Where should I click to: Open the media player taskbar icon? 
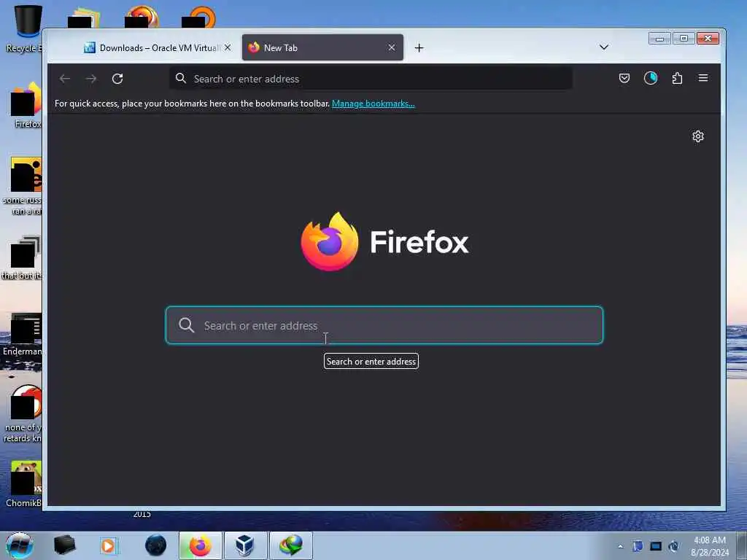[108, 545]
